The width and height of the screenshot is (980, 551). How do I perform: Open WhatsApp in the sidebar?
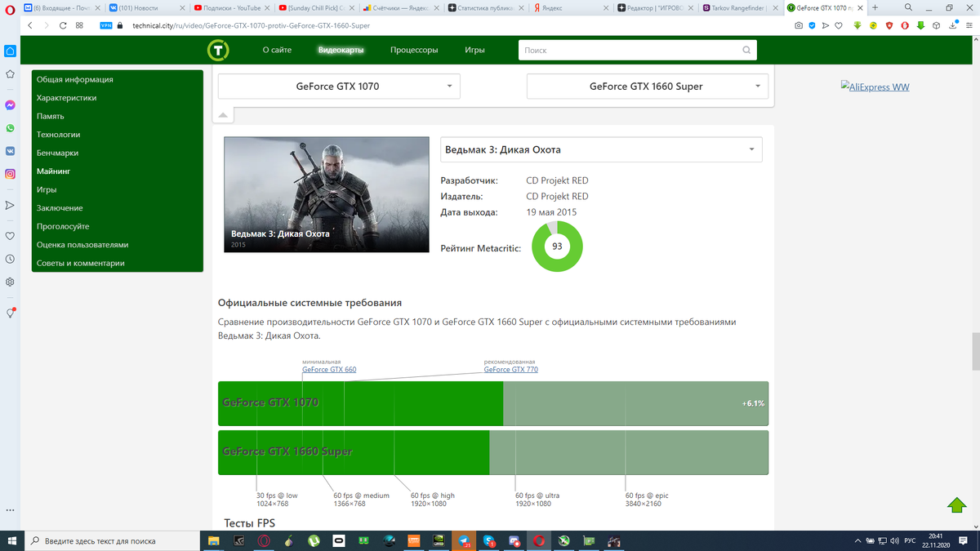click(x=10, y=128)
